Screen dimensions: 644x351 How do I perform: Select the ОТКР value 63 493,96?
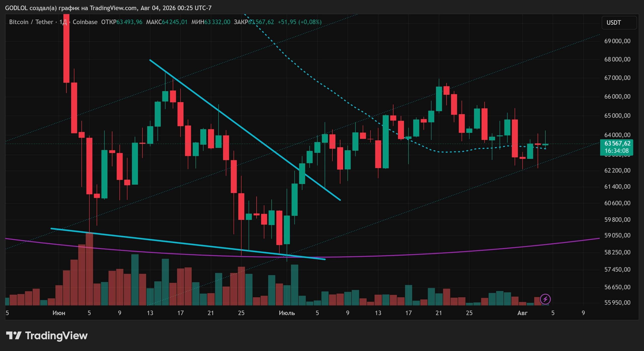pos(129,22)
